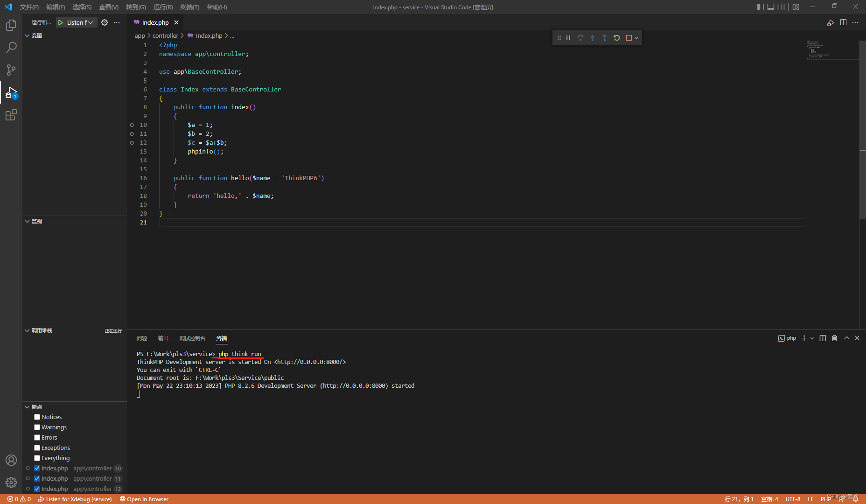The image size is (866, 504).
Task: Pause the running debug session
Action: (x=568, y=38)
